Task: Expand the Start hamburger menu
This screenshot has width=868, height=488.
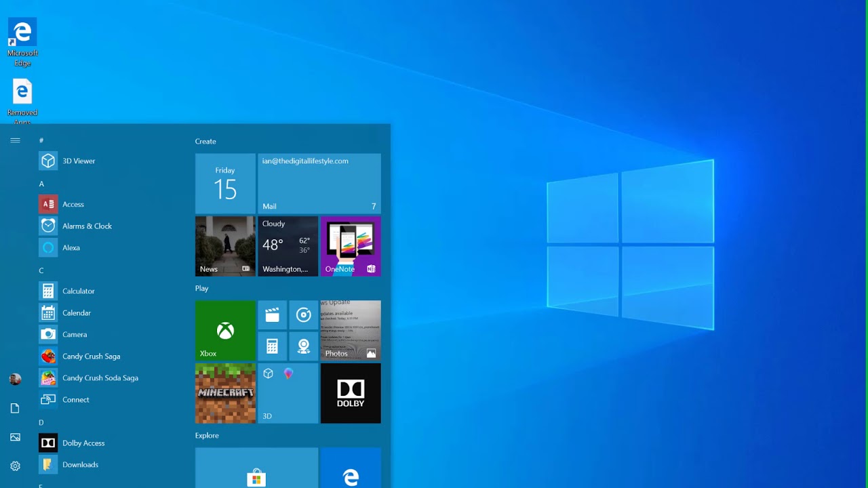Action: pyautogui.click(x=15, y=140)
